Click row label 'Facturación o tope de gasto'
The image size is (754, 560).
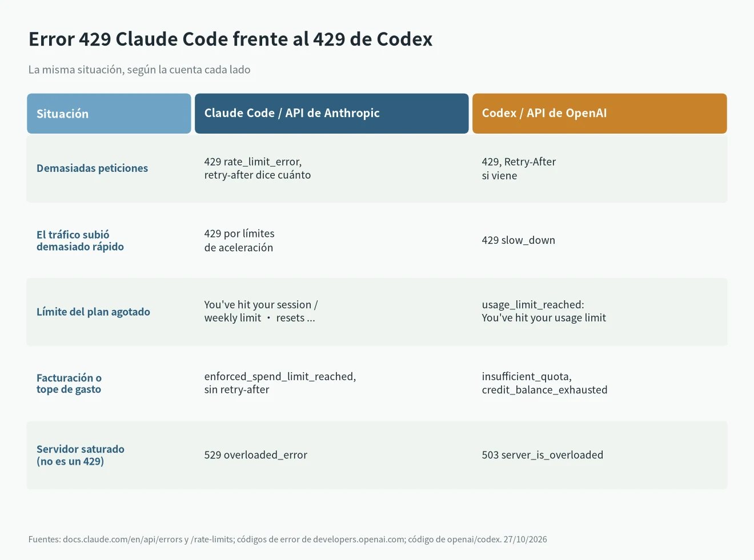click(x=69, y=384)
